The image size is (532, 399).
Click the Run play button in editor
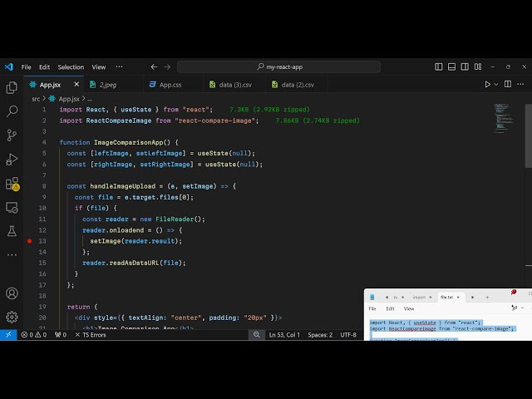[488, 84]
